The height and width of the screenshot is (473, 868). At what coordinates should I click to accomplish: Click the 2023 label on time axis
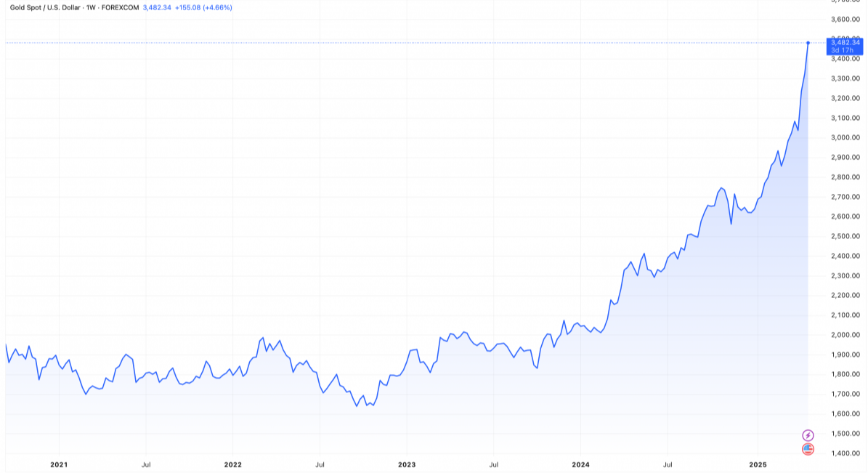(407, 464)
